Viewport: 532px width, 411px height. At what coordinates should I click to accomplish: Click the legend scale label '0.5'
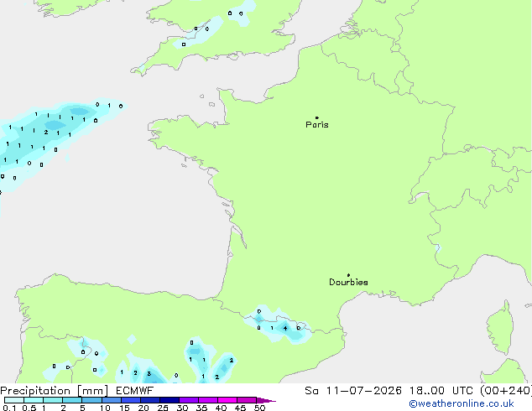pos(29,408)
